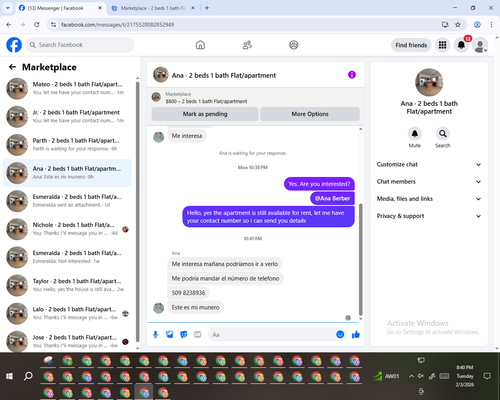Open the Menu grid icon
The height and width of the screenshot is (400, 500).
(442, 45)
